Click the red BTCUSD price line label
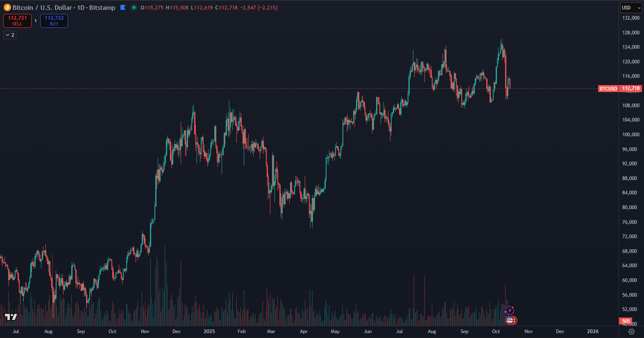The image size is (644, 338). coord(608,88)
